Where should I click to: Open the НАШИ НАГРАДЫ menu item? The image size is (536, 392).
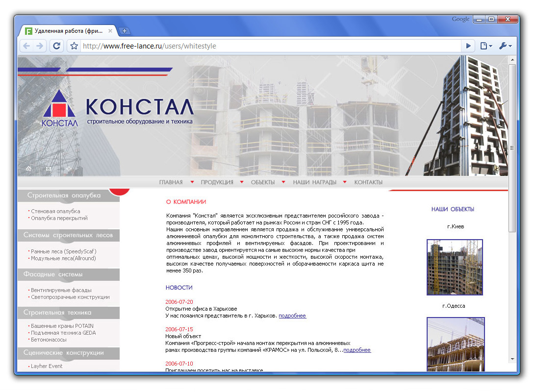[x=314, y=182]
